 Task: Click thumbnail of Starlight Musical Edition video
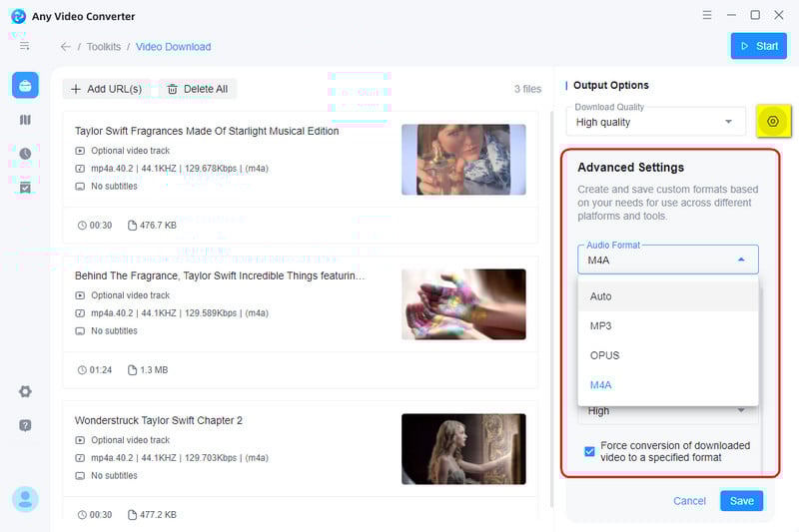[463, 160]
